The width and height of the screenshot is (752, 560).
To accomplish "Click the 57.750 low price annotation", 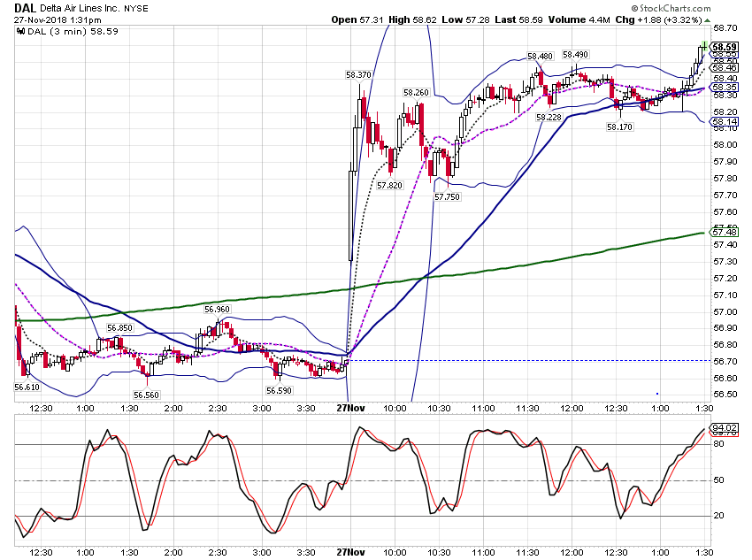I will 447,196.
